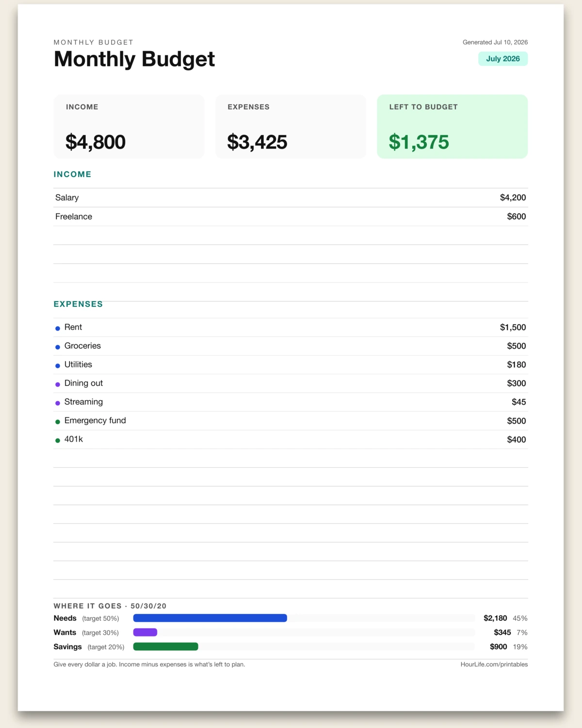Click the blue dot beside Utilities
Screen dimensions: 582x728
pos(58,366)
